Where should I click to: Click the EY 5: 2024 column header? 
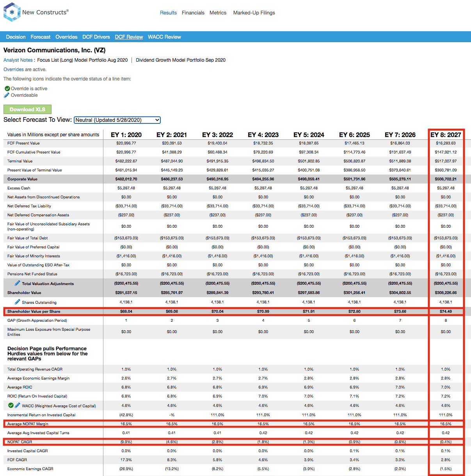pos(309,135)
